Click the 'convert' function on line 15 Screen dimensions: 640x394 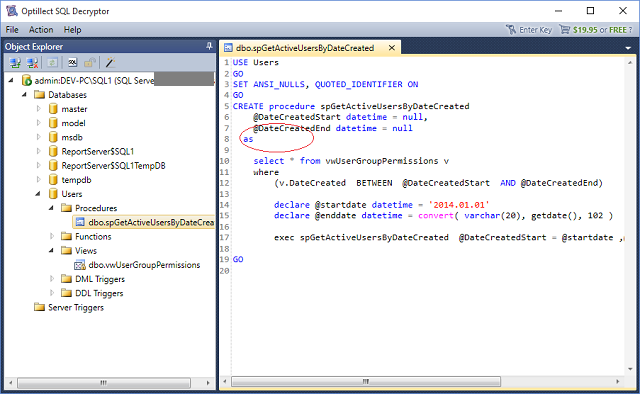click(436, 216)
